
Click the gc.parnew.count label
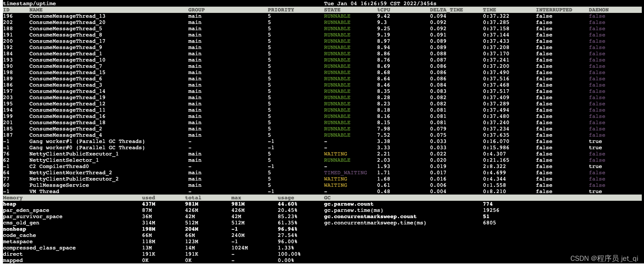348,204
